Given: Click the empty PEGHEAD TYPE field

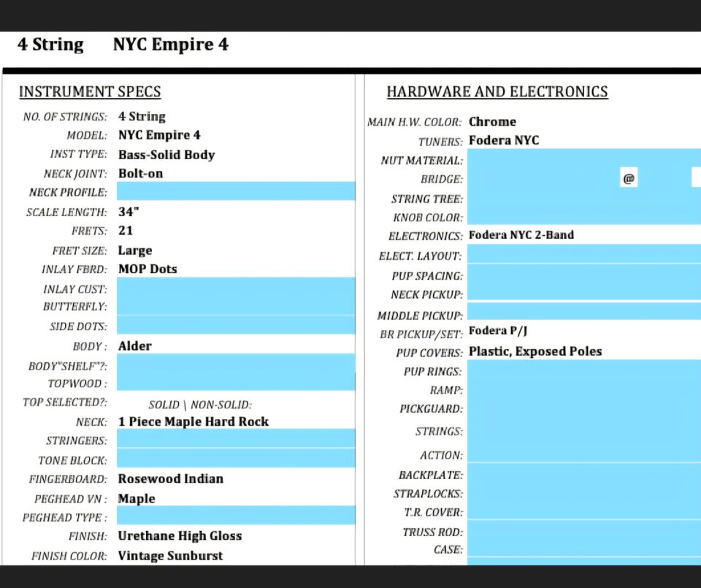Looking at the screenshot, I should 236,515.
